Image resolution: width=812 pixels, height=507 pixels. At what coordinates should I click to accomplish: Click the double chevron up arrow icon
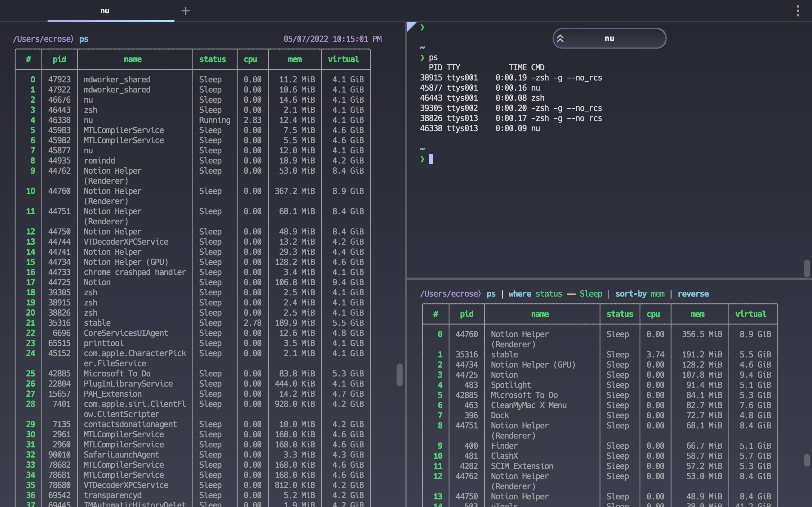[x=560, y=39]
